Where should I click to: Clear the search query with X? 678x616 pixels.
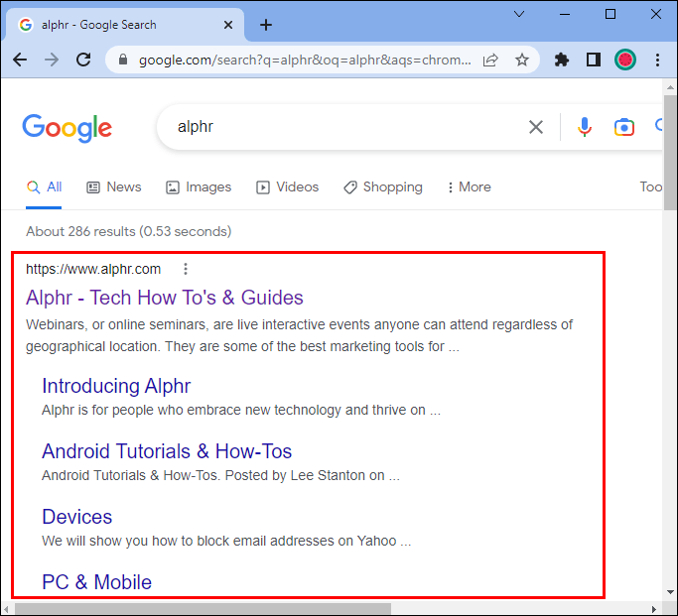point(536,127)
